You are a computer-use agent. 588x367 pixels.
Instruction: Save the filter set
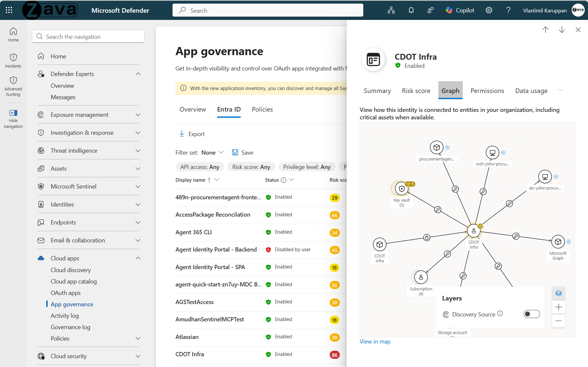coord(243,153)
